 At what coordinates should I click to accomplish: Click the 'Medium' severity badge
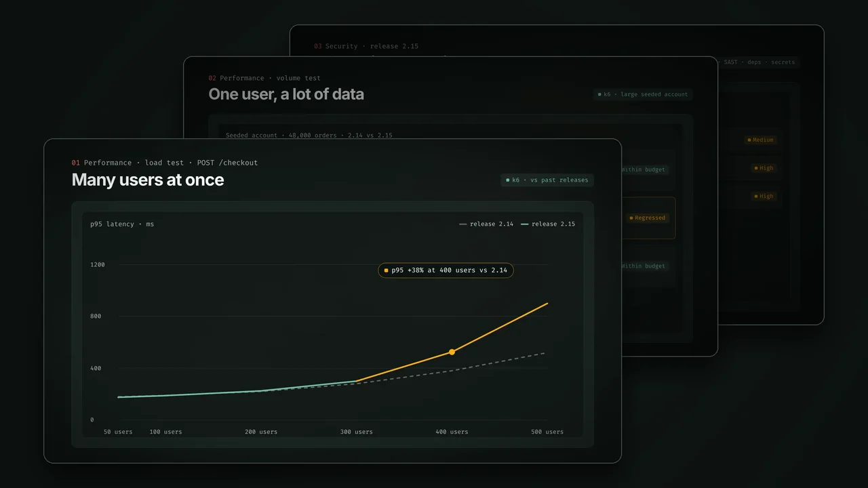point(760,140)
